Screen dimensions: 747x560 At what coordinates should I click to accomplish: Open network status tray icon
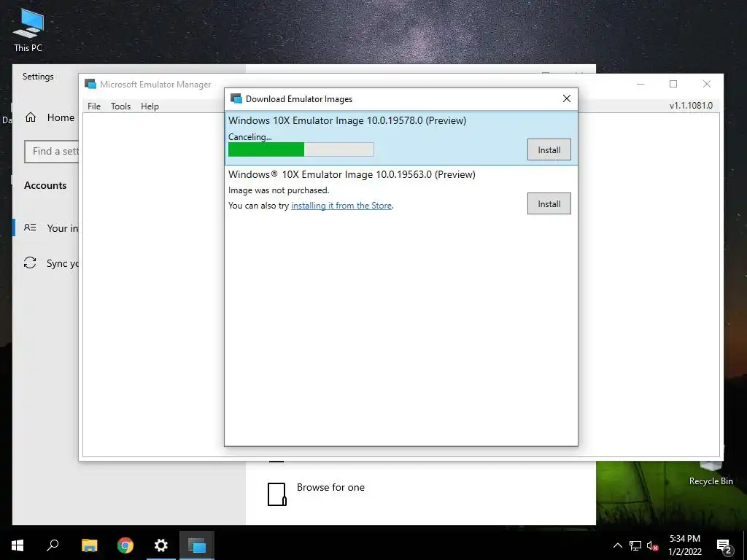pyautogui.click(x=635, y=545)
